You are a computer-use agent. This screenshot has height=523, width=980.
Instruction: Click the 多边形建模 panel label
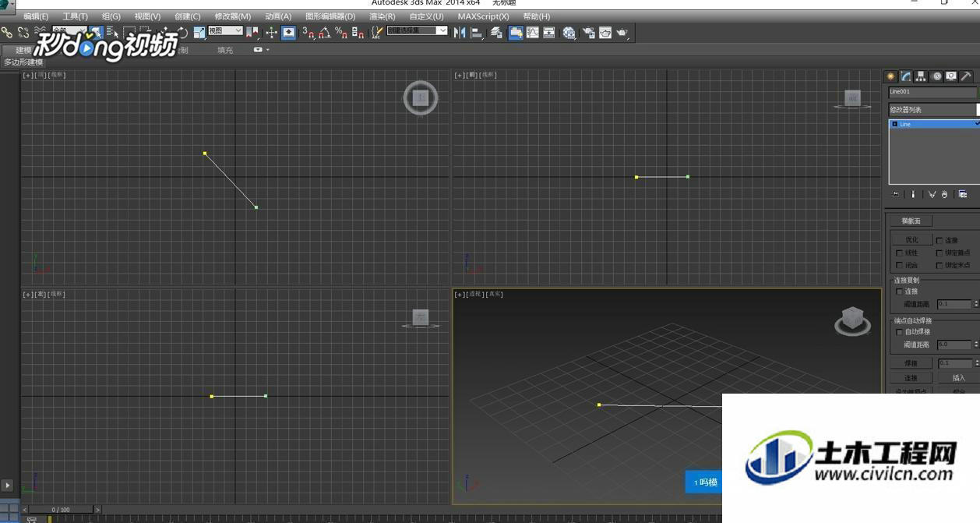pos(24,62)
